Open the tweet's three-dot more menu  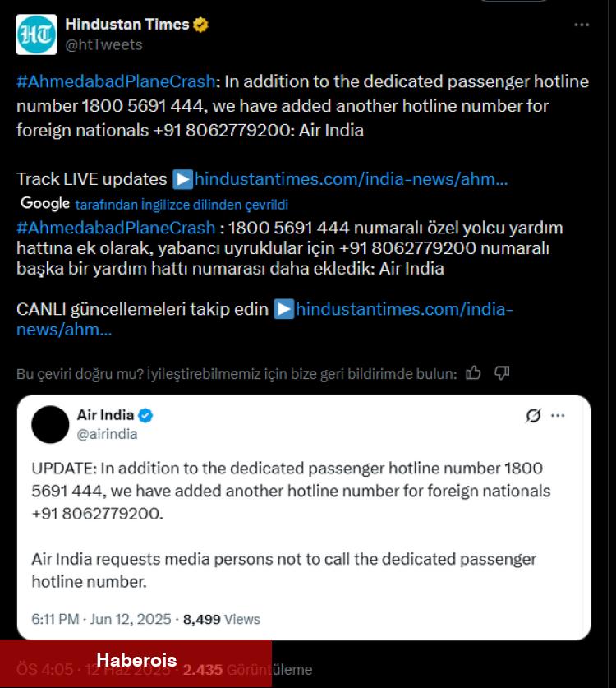click(582, 25)
